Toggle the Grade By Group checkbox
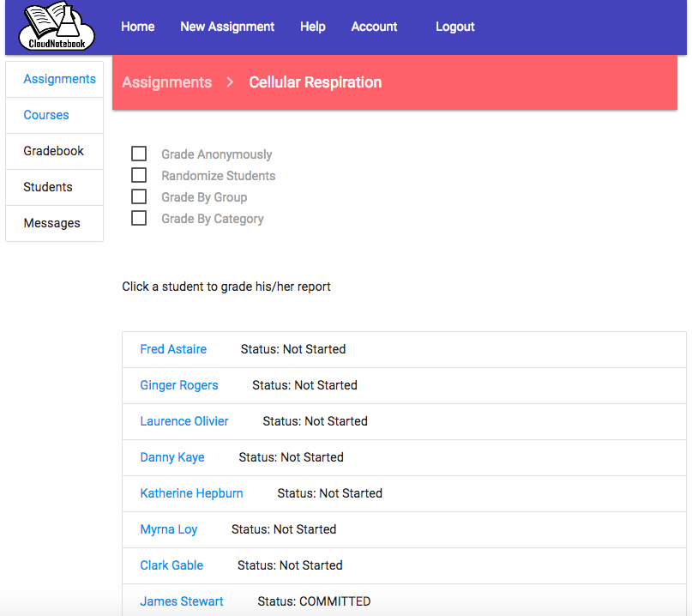 139,196
